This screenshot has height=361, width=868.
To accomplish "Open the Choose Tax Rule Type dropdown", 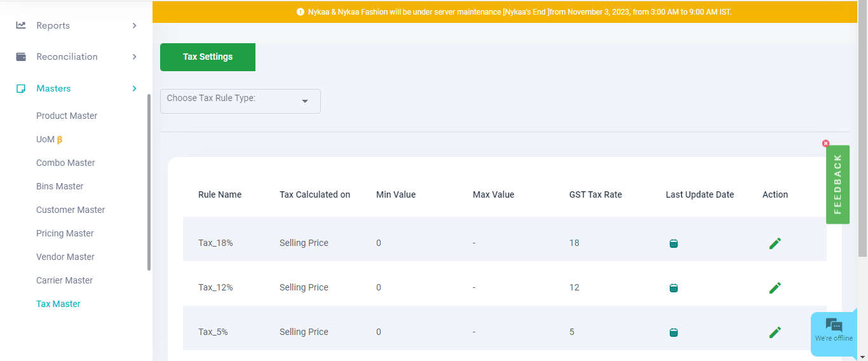I will tap(240, 101).
